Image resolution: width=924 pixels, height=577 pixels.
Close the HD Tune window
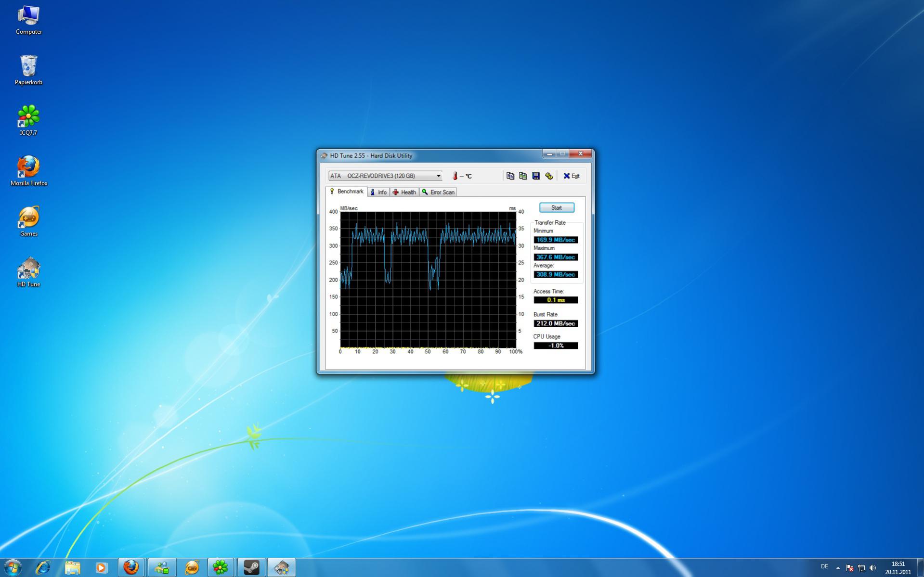[580, 154]
